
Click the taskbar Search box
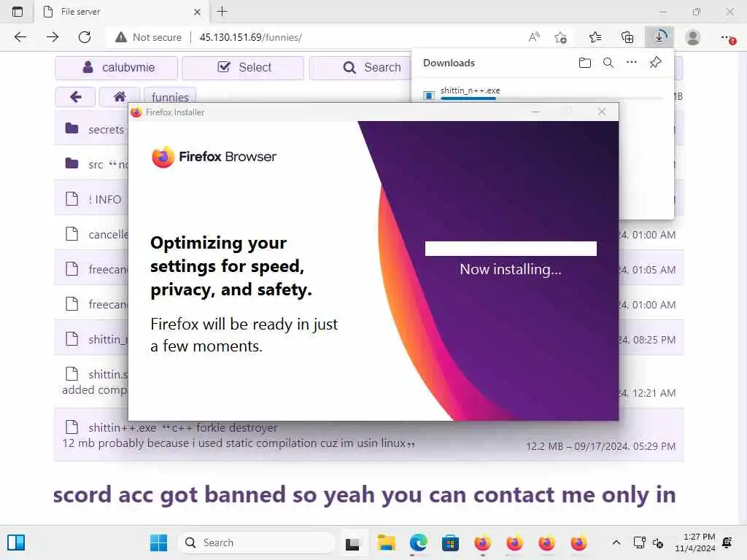[258, 542]
